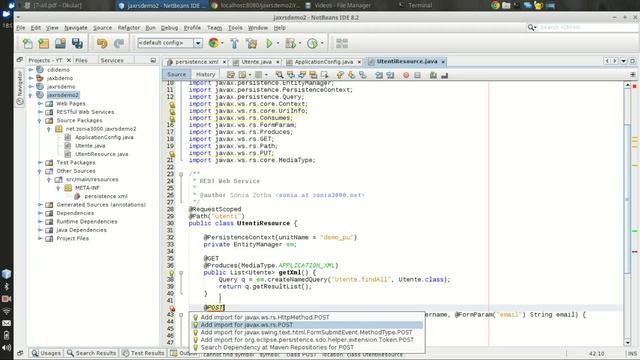The width and height of the screenshot is (640, 360).
Task: Switch to the Services panel tab
Action: [112, 60]
